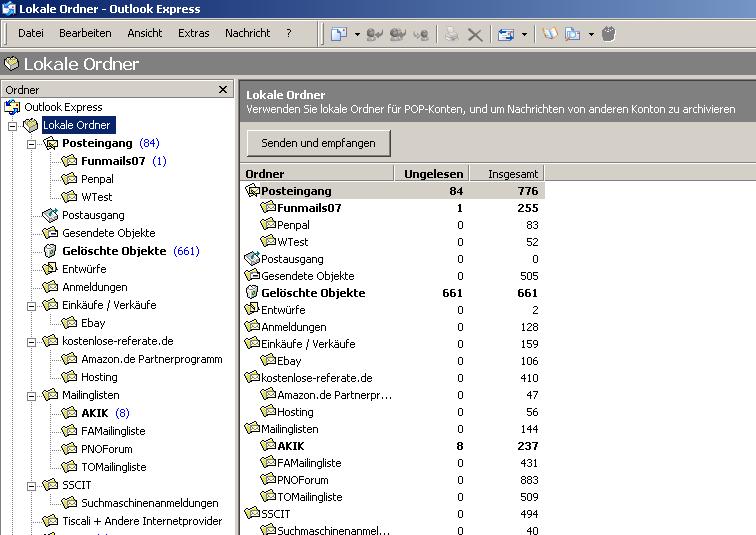Collapse the Lokale Ordner tree node
Viewport: 756px width, 535px height.
[x=13, y=126]
